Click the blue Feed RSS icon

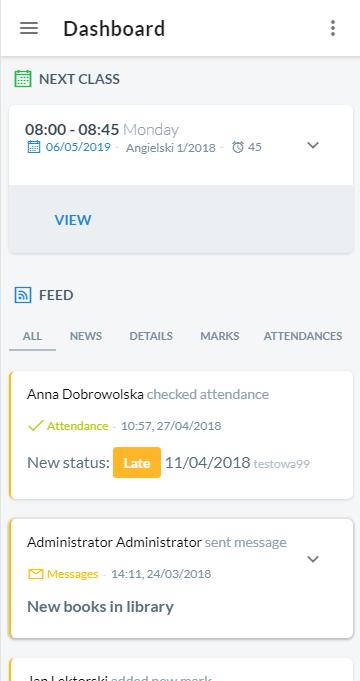tap(23, 295)
